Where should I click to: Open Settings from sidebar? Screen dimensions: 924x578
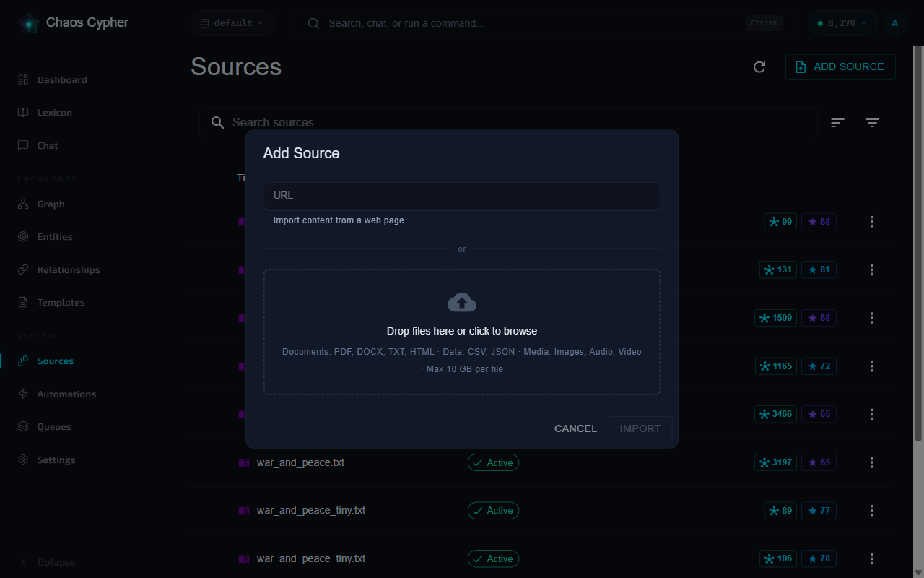56,460
